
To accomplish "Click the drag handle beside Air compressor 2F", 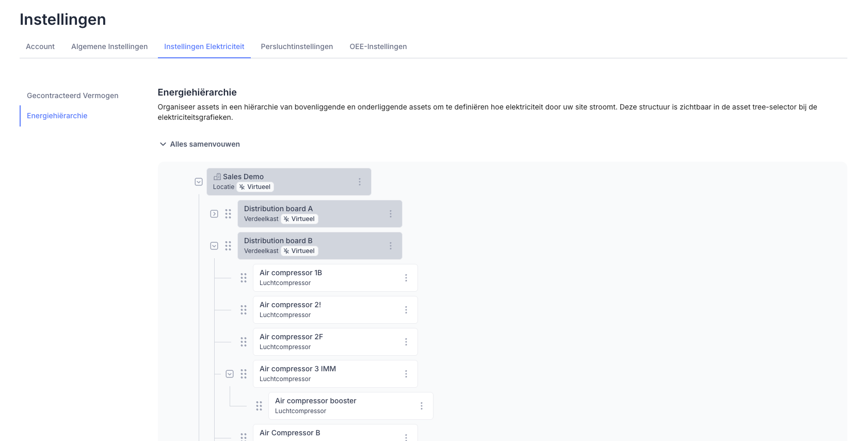I will click(x=244, y=342).
